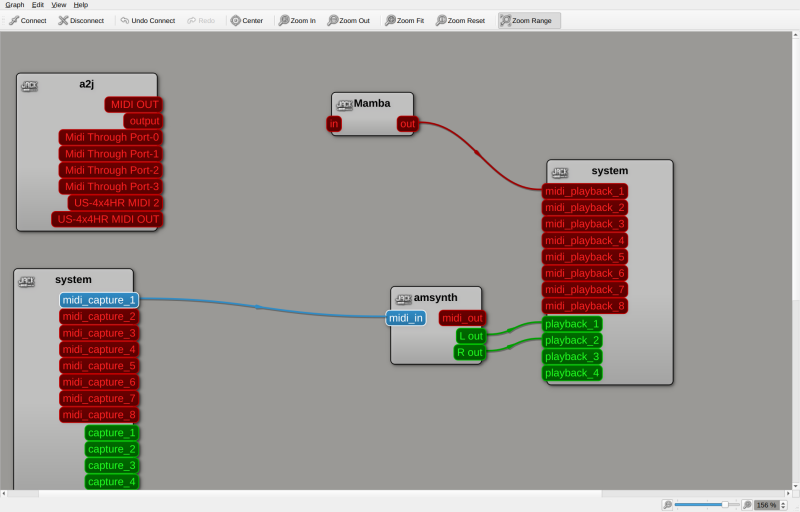Click zoom-out icon beside zoom slider
The width and height of the screenshot is (800, 512).
667,504
